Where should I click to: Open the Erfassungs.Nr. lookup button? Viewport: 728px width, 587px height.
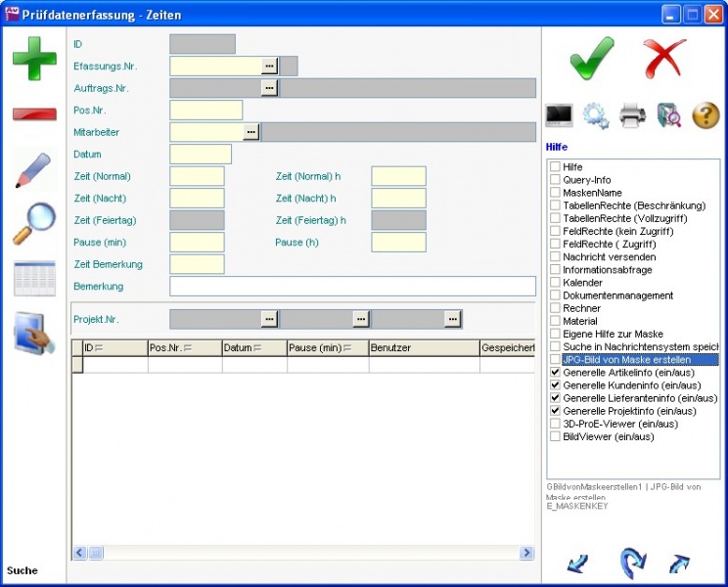point(269,66)
